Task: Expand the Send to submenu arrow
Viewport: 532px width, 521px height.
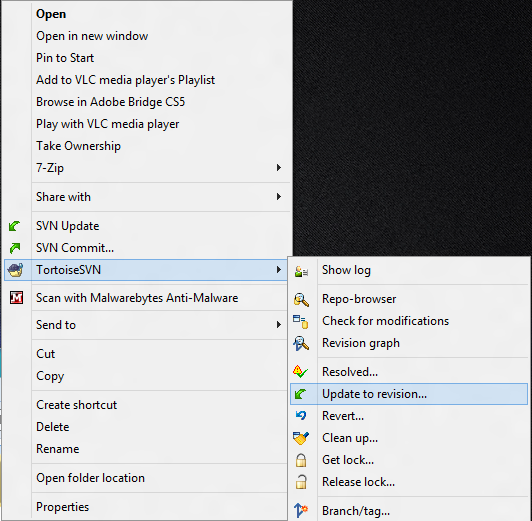Action: pos(279,325)
